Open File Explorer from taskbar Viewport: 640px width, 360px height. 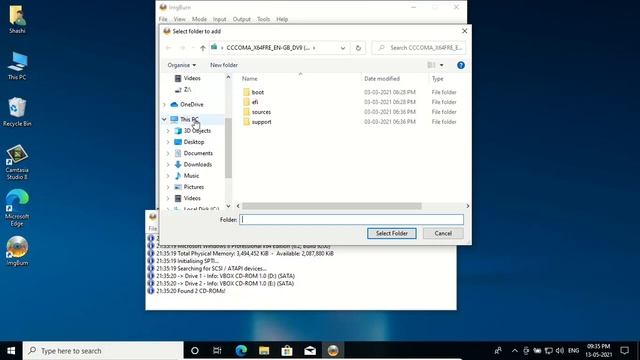[264, 351]
